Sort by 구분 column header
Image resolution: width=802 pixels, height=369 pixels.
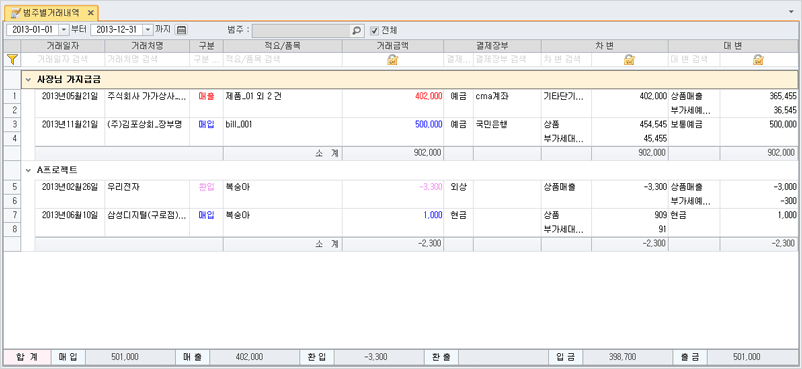point(206,46)
